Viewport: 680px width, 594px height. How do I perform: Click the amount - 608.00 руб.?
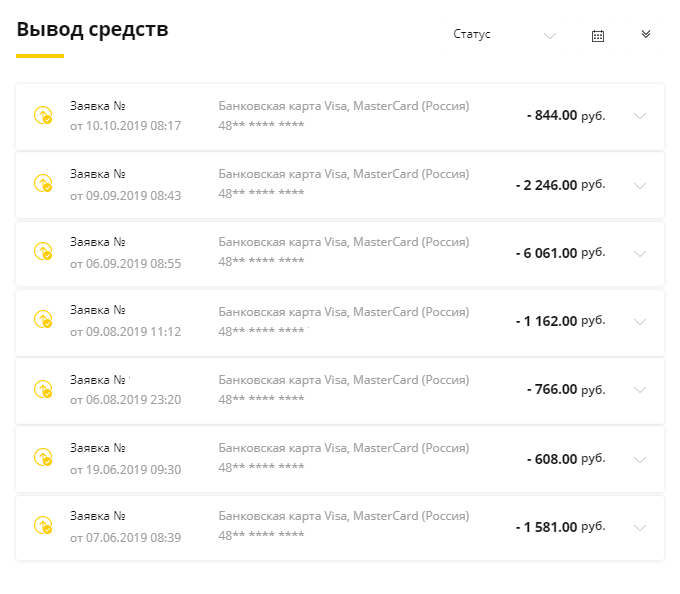coord(566,459)
